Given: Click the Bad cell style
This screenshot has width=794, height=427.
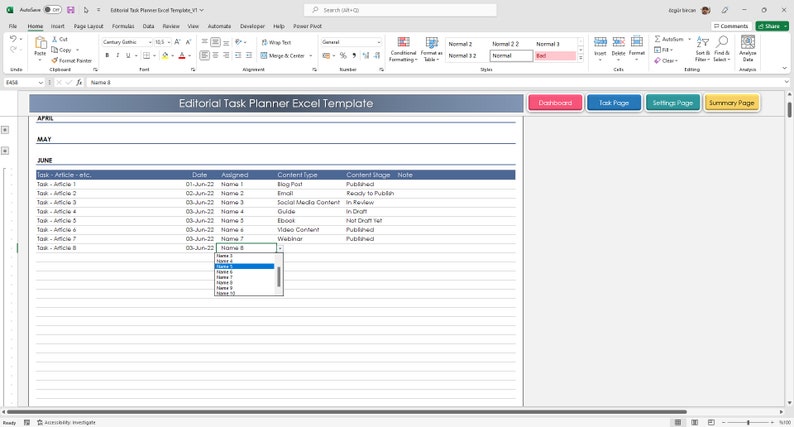Looking at the screenshot, I should [x=555, y=56].
